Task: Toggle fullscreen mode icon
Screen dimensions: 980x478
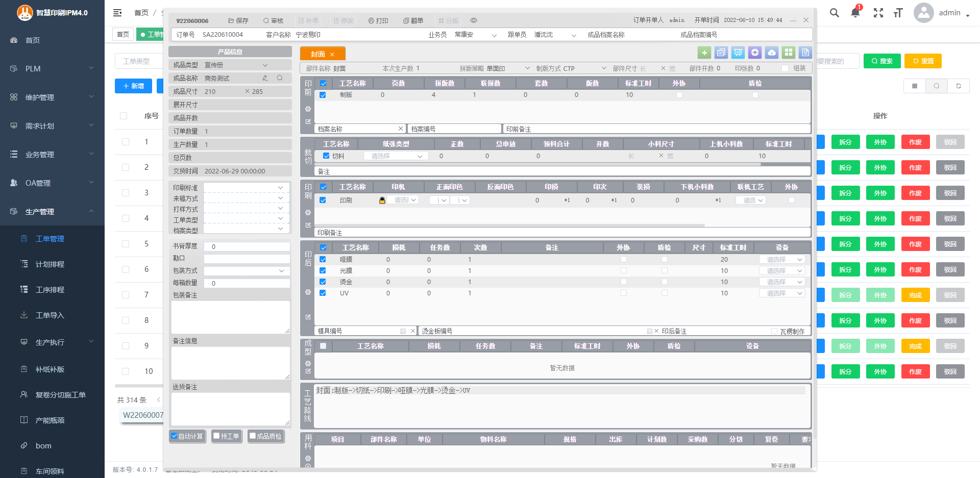Action: pyautogui.click(x=878, y=13)
